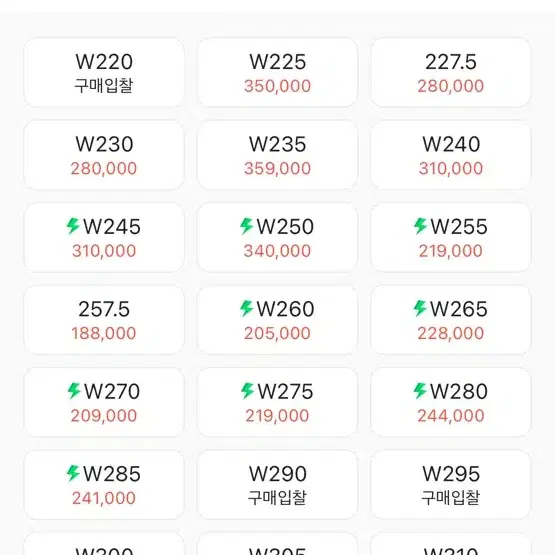Click the lightning bolt icon beside W285
The image size is (555, 555).
click(73, 473)
